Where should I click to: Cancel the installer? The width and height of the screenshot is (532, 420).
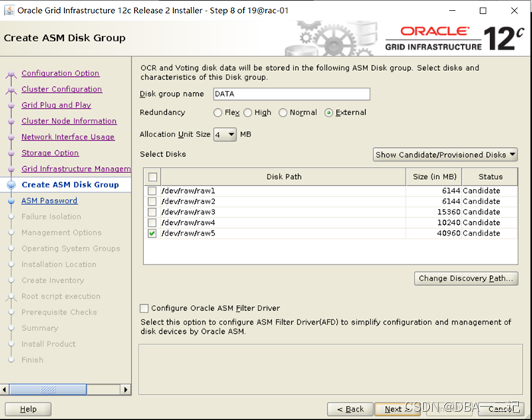click(x=501, y=409)
